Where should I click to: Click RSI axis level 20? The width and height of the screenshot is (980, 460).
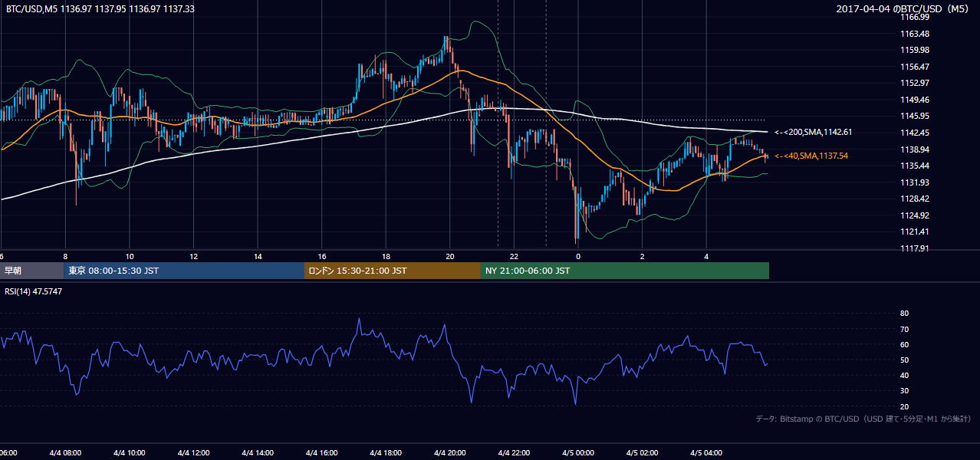904,406
